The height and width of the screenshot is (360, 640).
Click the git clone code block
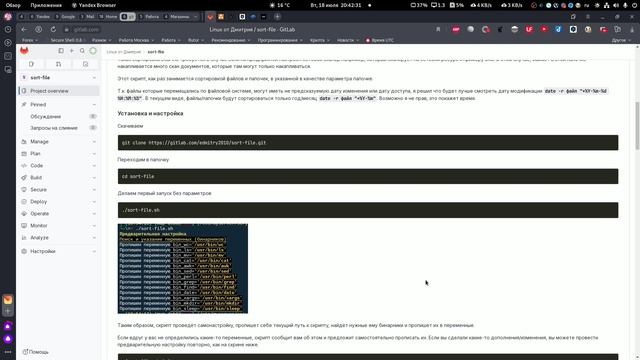(x=368, y=143)
